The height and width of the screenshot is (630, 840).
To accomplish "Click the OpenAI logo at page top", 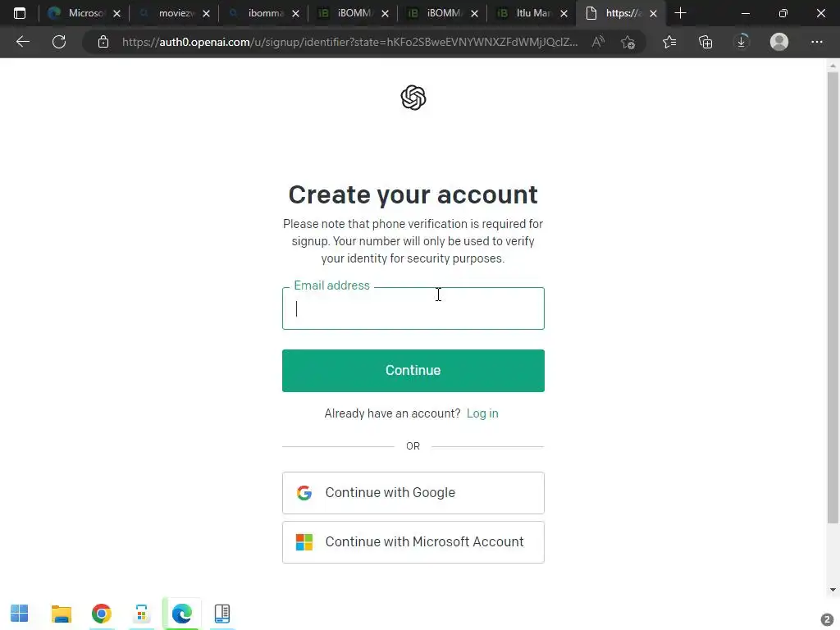I will click(x=413, y=98).
